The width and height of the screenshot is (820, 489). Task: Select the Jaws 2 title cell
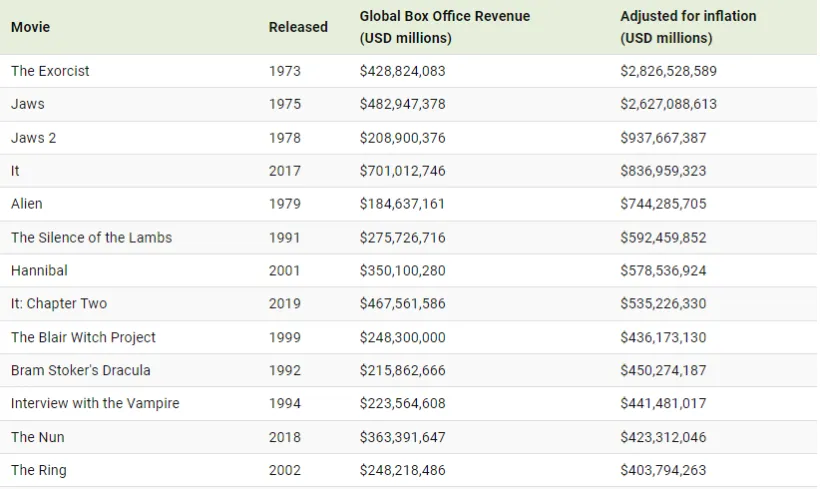[33, 138]
